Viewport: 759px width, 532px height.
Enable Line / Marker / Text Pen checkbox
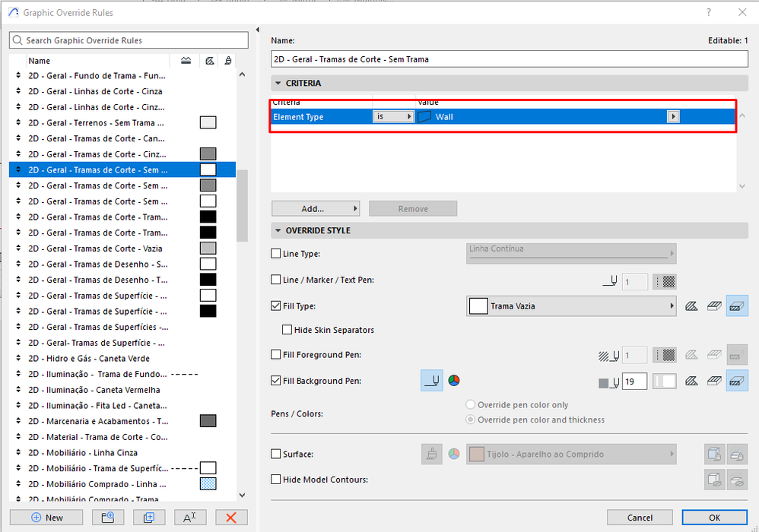pyautogui.click(x=276, y=280)
